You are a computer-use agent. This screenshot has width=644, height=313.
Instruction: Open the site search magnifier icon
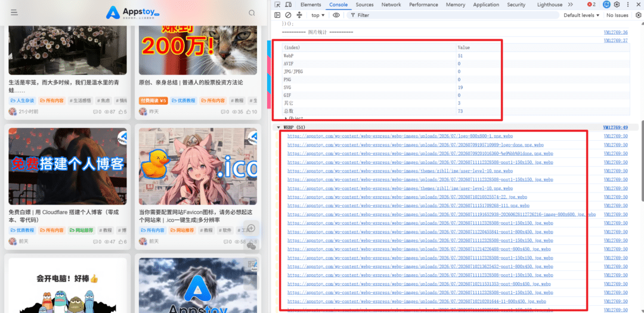point(252,13)
